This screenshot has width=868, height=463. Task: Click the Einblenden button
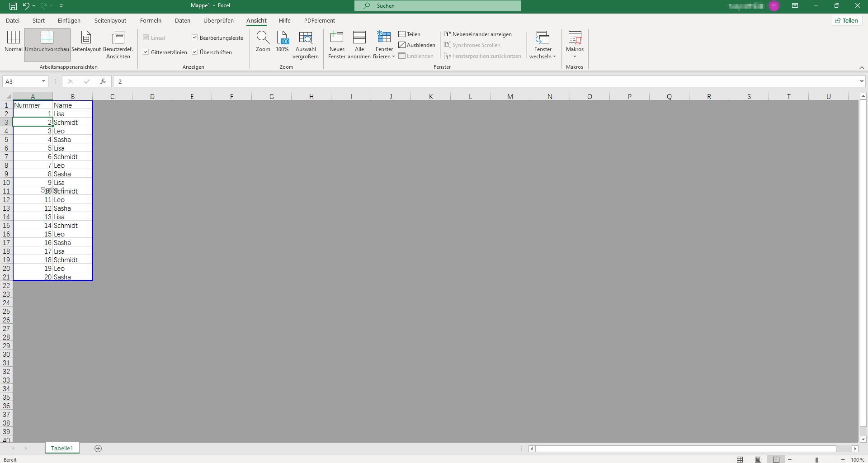click(x=416, y=56)
